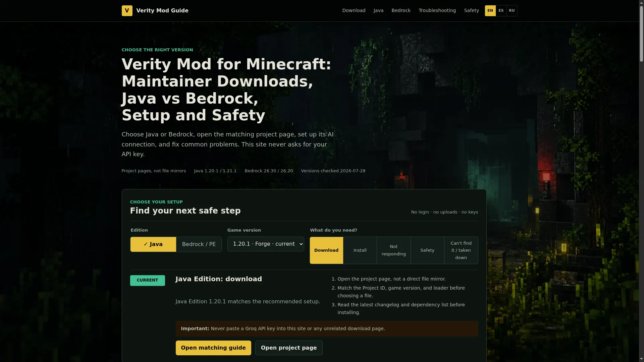This screenshot has height=362, width=644.
Task: Select the Safety need tab
Action: point(427,250)
